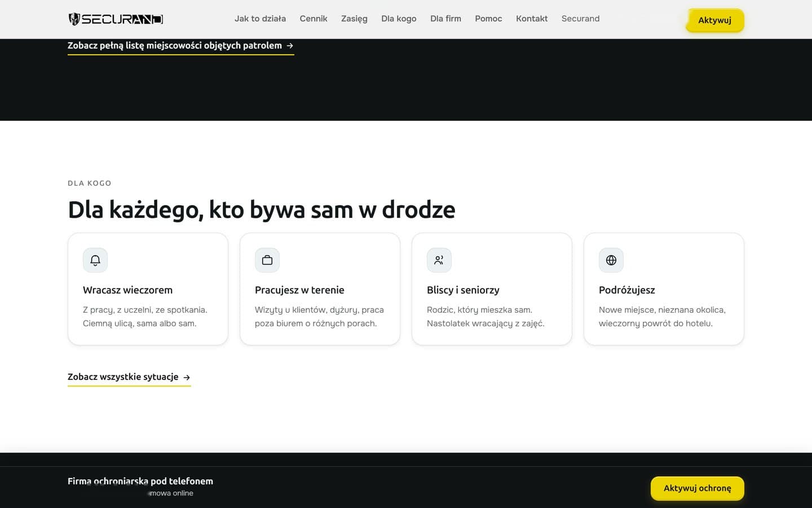Click the bell icon in Wracasz wieczorem card
The width and height of the screenshot is (812, 508).
(x=95, y=260)
